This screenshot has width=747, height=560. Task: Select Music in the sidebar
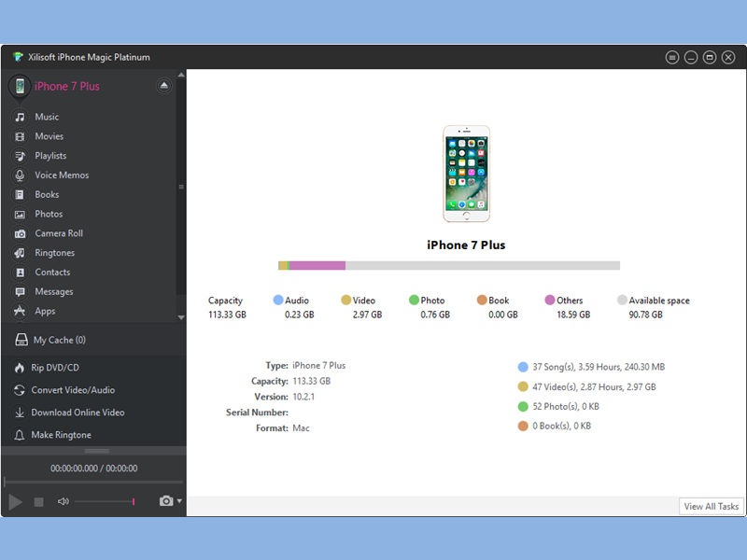(x=47, y=118)
